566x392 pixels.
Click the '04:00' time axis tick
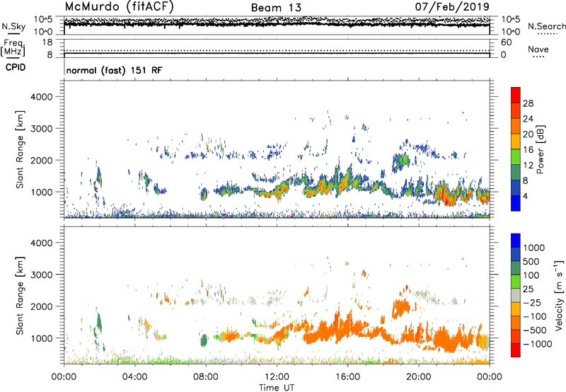135,376
